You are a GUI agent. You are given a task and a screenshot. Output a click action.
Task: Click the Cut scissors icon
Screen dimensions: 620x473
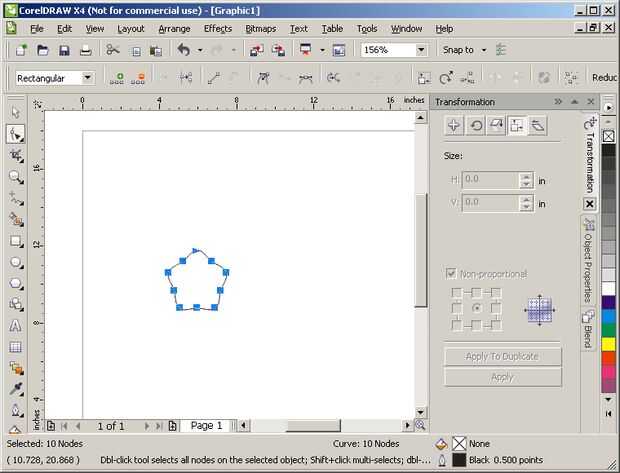(x=113, y=50)
